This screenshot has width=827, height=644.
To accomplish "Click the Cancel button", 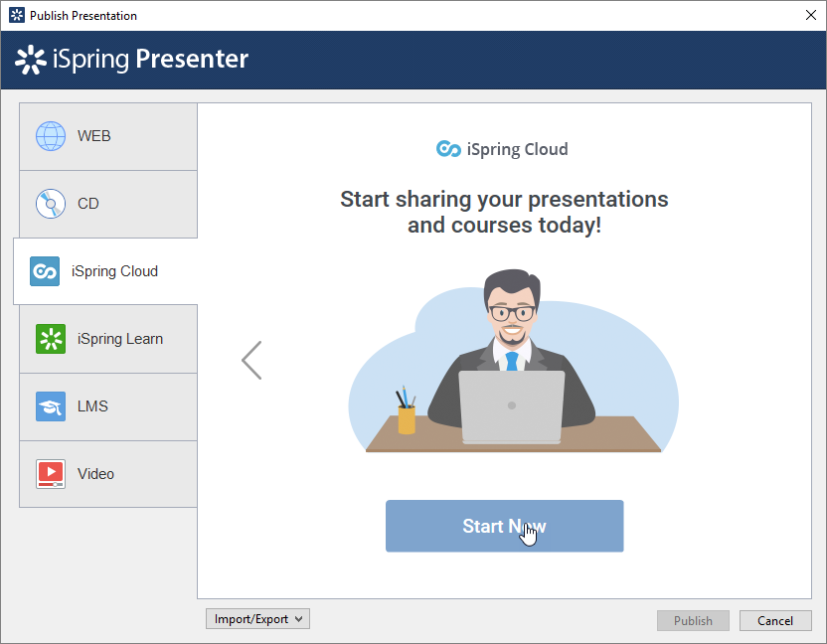I will 775,620.
